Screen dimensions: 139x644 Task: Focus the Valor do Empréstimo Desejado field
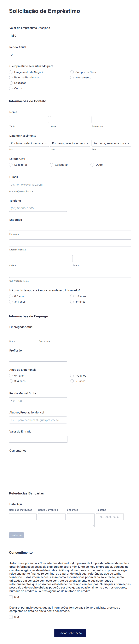(38, 35)
